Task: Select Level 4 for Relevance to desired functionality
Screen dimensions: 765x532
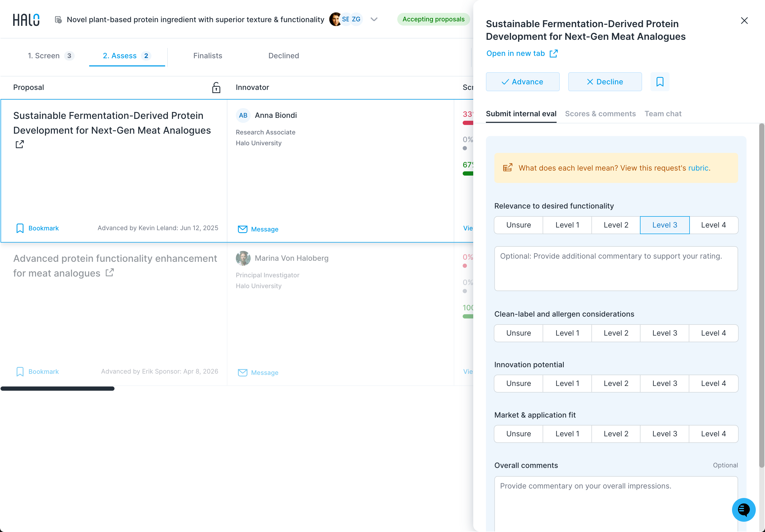Action: [x=713, y=225]
